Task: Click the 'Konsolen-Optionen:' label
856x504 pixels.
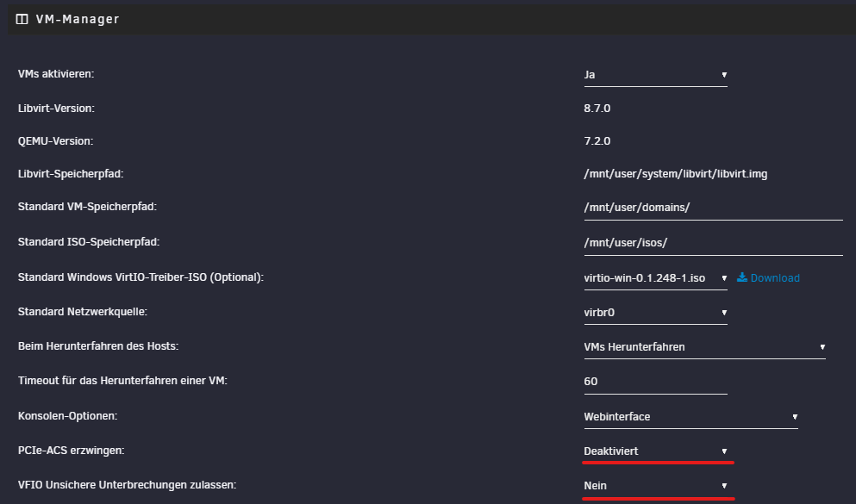Action: click(x=67, y=415)
